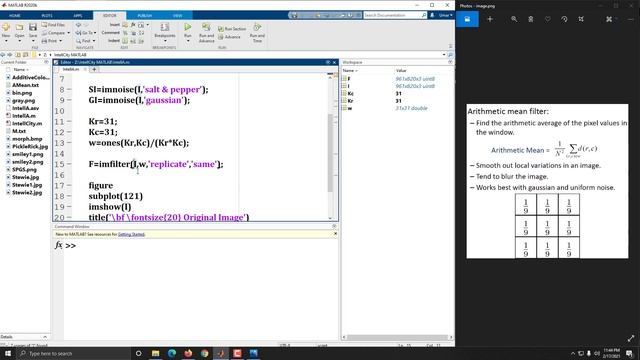Click the editor vertical scrollbar
640x360 pixels.
(x=330, y=152)
